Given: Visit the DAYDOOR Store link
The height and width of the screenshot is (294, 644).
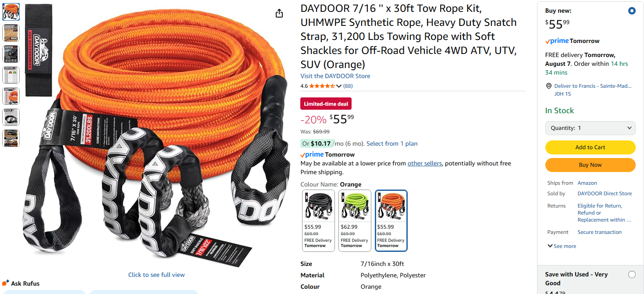Looking at the screenshot, I should point(335,76).
